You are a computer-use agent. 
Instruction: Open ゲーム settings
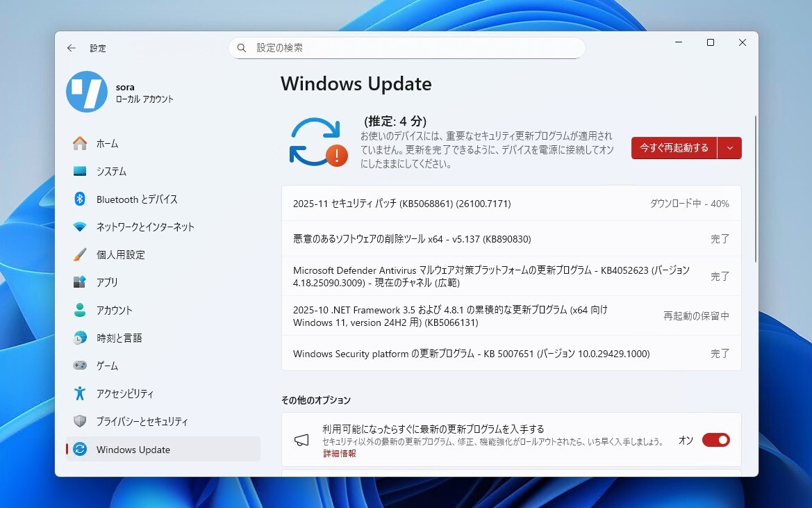tap(163, 366)
